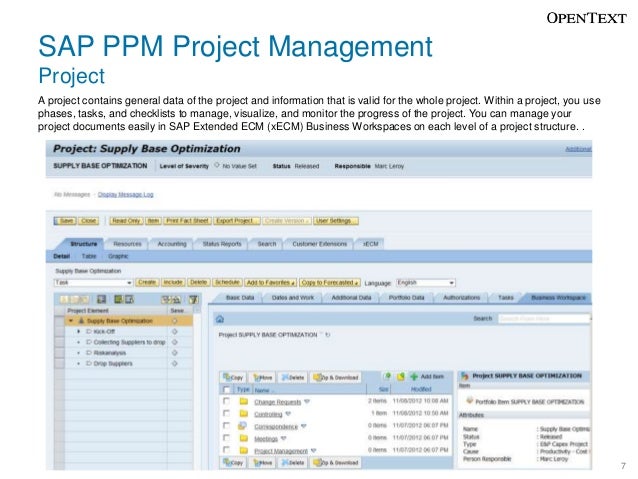This screenshot has width=638, height=479.
Task: Click the Print Fact Sheet button
Action: 188,221
